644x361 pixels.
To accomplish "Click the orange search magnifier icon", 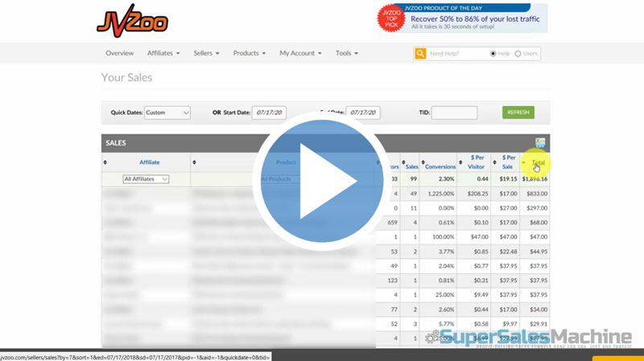I will (420, 54).
